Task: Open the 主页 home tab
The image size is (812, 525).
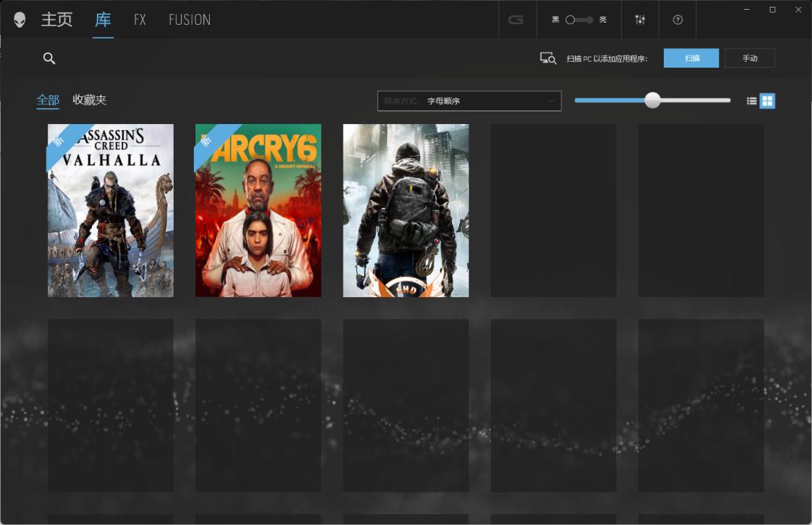Action: click(x=56, y=20)
